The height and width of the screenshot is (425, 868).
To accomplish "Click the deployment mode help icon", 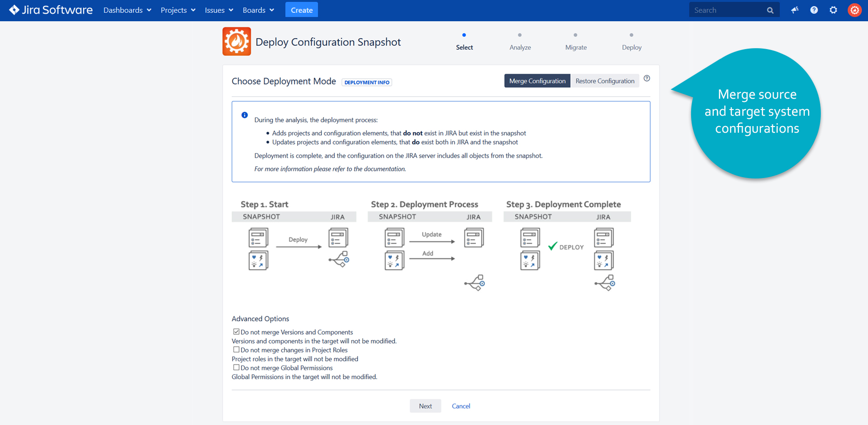I will click(647, 78).
